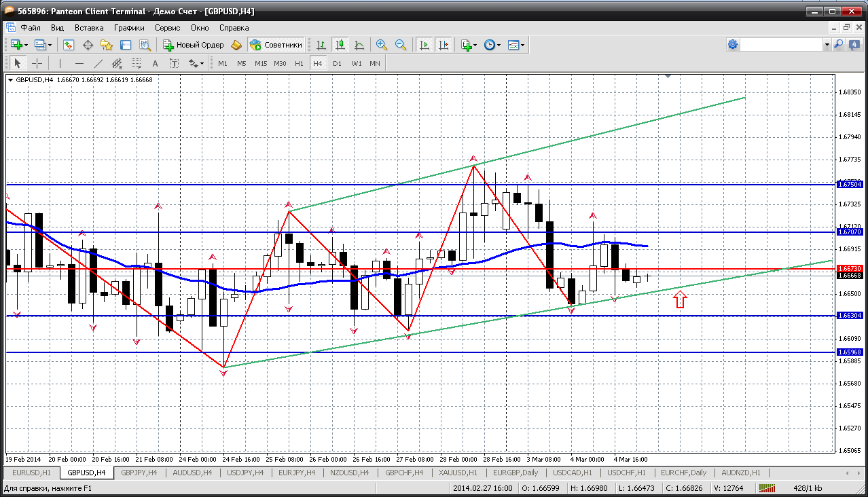Switch timeframe to W1
868x497 pixels.
pyautogui.click(x=357, y=63)
